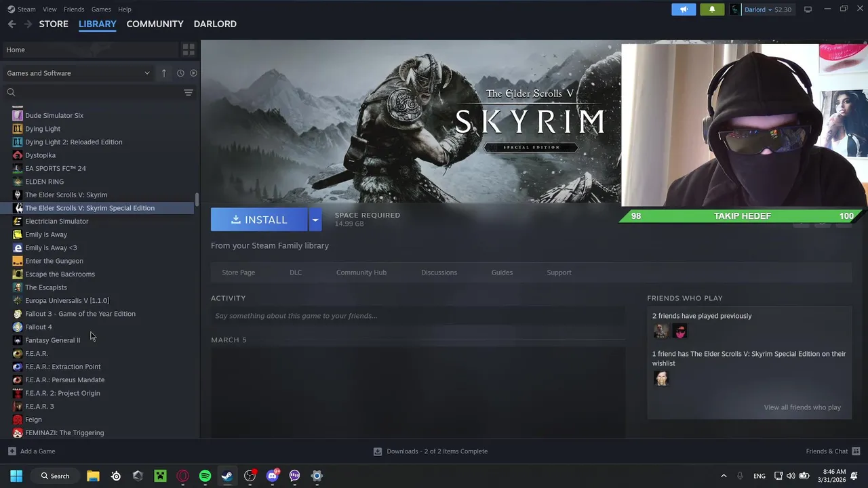Image resolution: width=868 pixels, height=488 pixels.
Task: Click the friend avatar who wishlisted Skyrim
Action: point(661,378)
